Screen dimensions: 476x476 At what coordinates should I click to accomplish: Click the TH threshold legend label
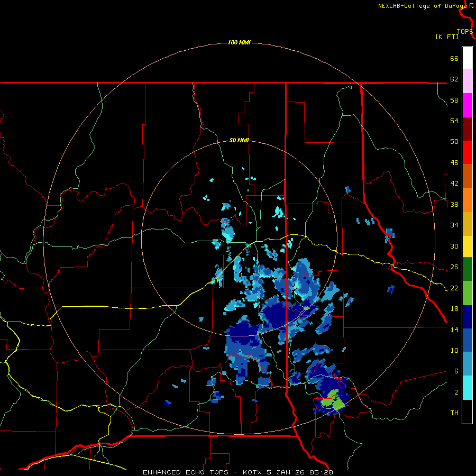454,413
